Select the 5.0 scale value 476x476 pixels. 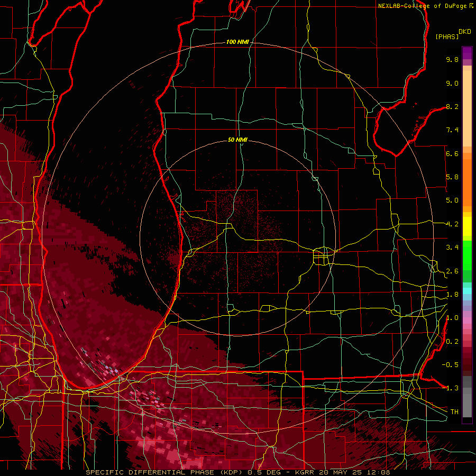(452, 200)
